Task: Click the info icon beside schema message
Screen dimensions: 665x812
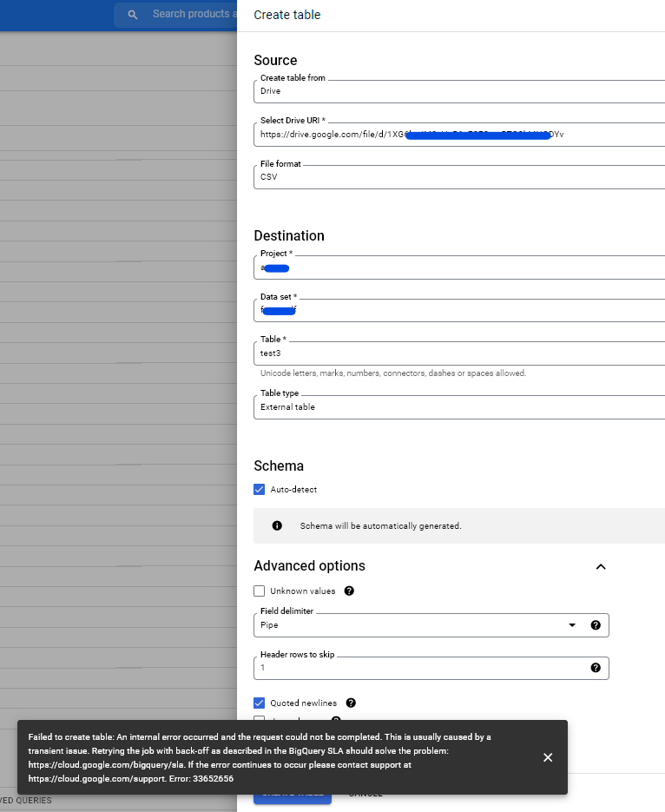Action: pyautogui.click(x=278, y=525)
